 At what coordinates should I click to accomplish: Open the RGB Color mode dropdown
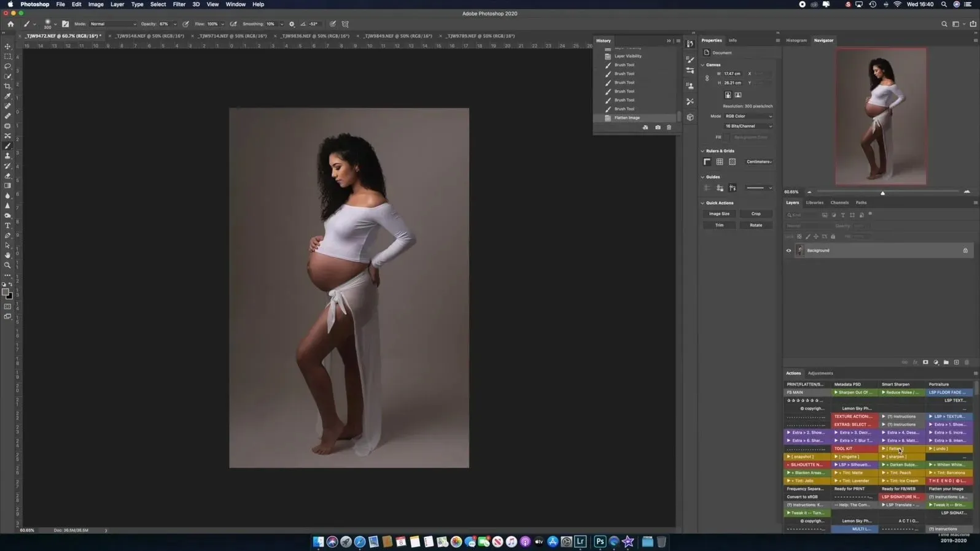749,116
